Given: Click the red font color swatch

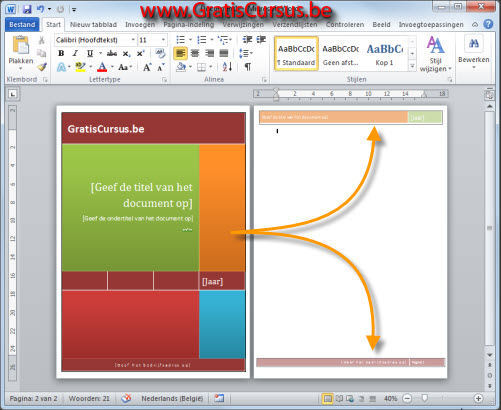Looking at the screenshot, I should coord(102,67).
